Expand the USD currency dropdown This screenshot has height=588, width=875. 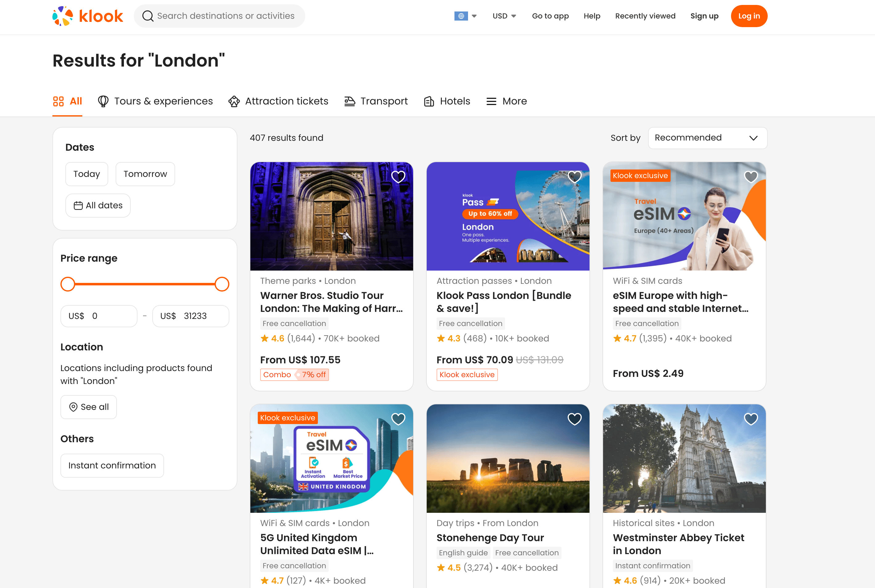pos(504,16)
